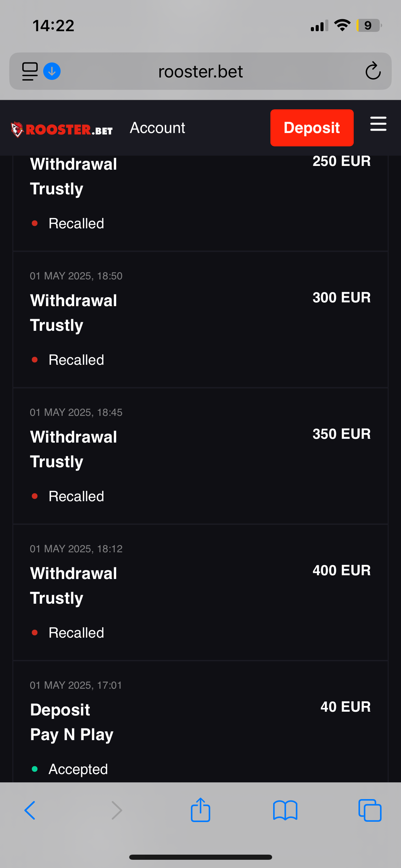
Task: Open the Safari tabs overview icon
Action: (370, 810)
